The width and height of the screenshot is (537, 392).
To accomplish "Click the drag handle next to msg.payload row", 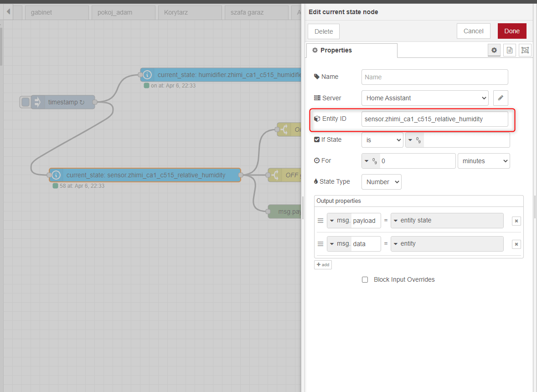I will [x=320, y=221].
